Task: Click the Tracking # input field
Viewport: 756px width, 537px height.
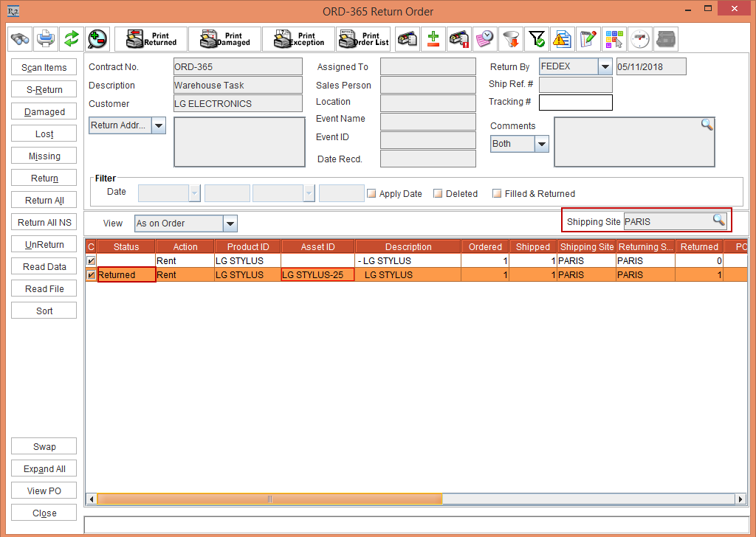Action: pos(575,103)
